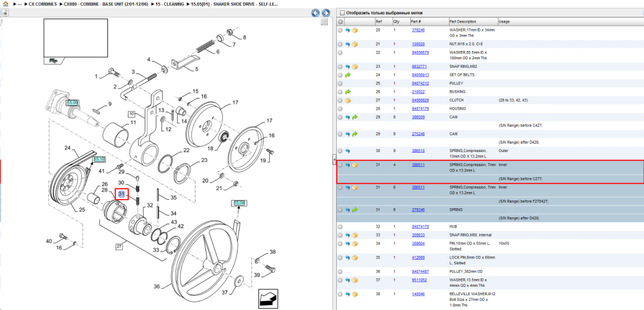Click the boxed callout 10 on the diagram
The width and height of the screenshot is (644, 310).
(131, 113)
